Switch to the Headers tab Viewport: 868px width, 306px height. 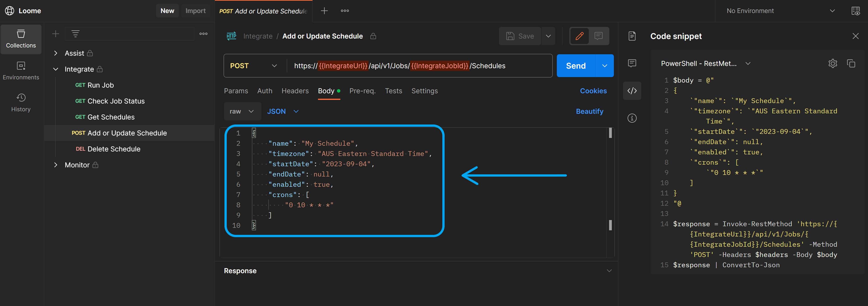point(295,91)
